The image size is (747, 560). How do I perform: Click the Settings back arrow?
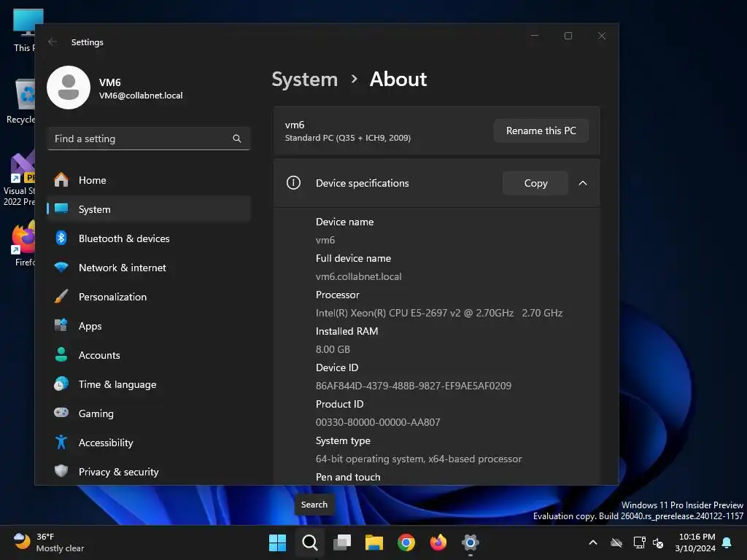(53, 42)
